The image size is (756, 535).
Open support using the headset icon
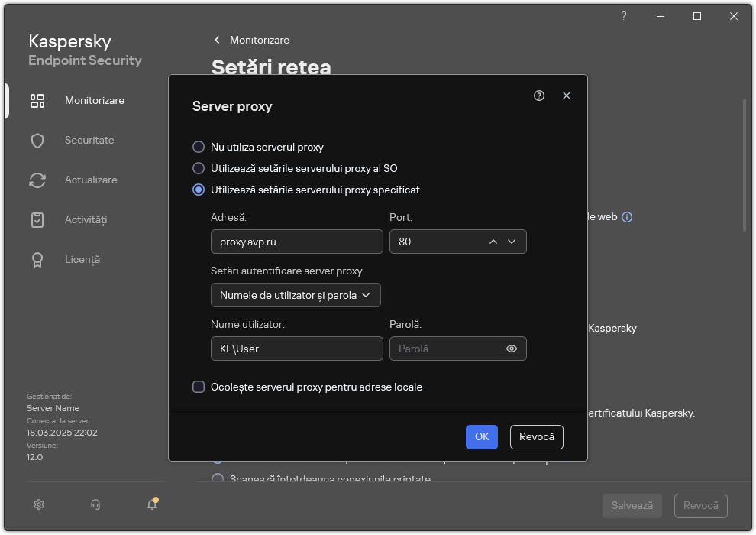click(95, 504)
